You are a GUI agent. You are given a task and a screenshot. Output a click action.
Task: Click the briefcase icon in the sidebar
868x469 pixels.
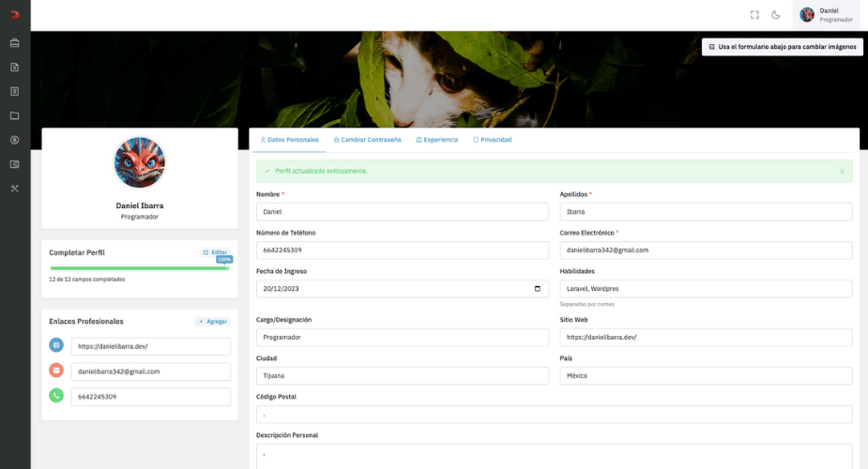coord(14,43)
